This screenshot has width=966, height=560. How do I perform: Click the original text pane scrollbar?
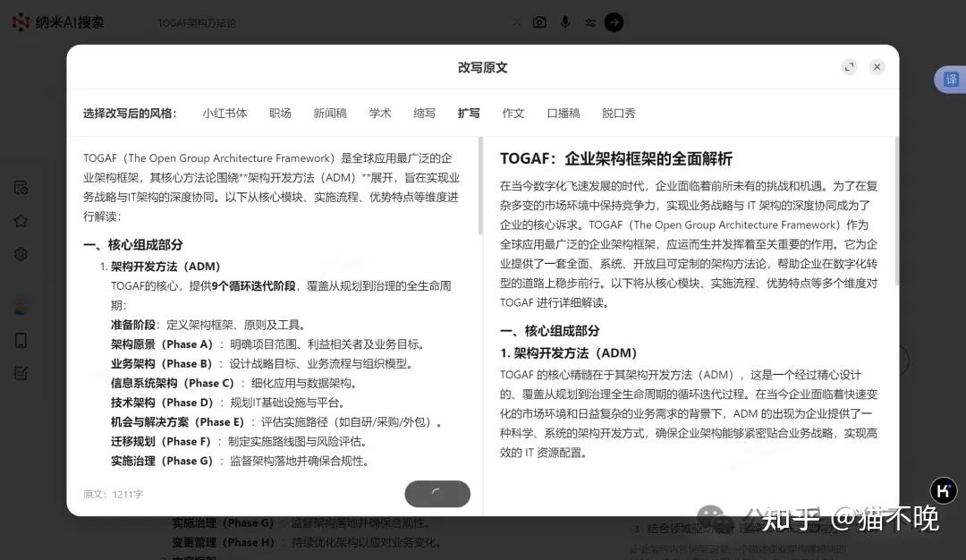(x=480, y=185)
